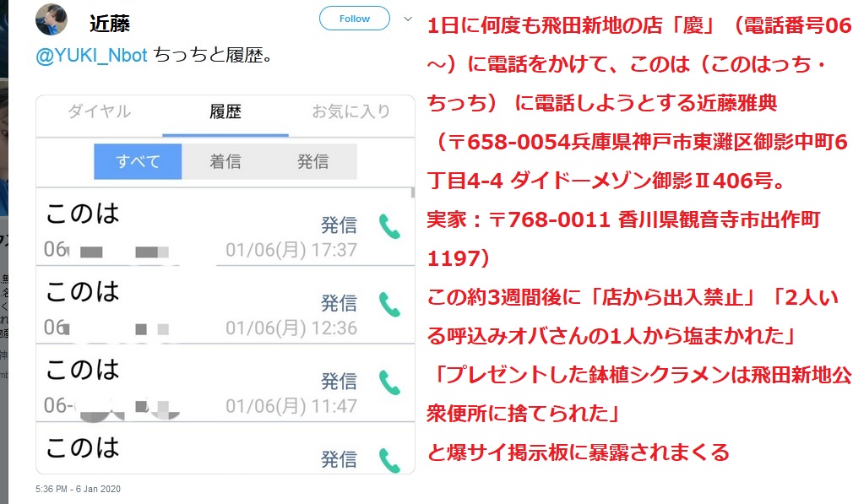Screen dimensions: 853x504
Task: Tap the green phone icon on the 17:37 entry
Action: point(388,228)
